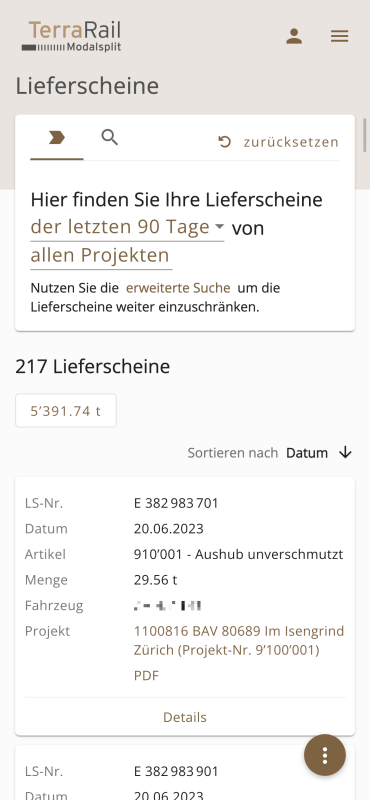Viewport: 370px width, 800px height.
Task: Click the page scrollbar thumb
Action: click(x=365, y=135)
